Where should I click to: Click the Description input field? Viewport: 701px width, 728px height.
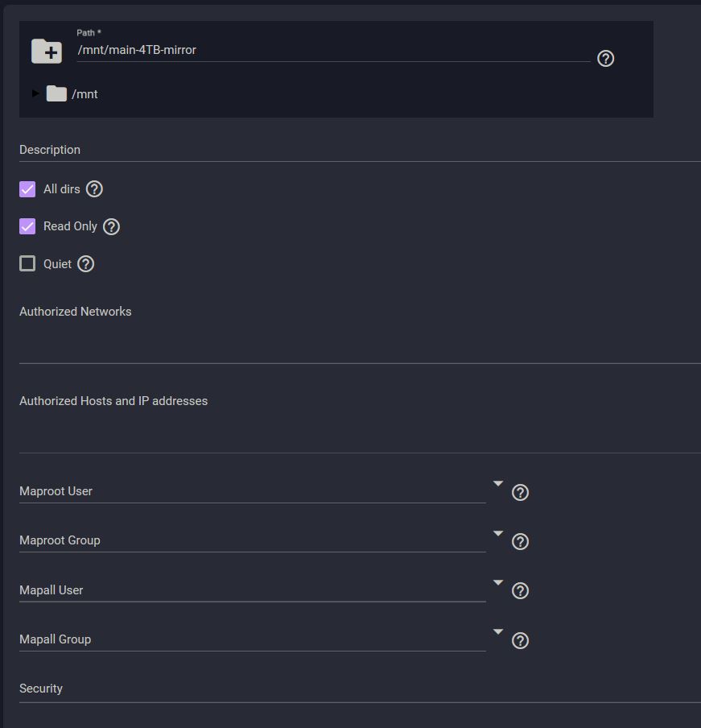tap(360, 150)
